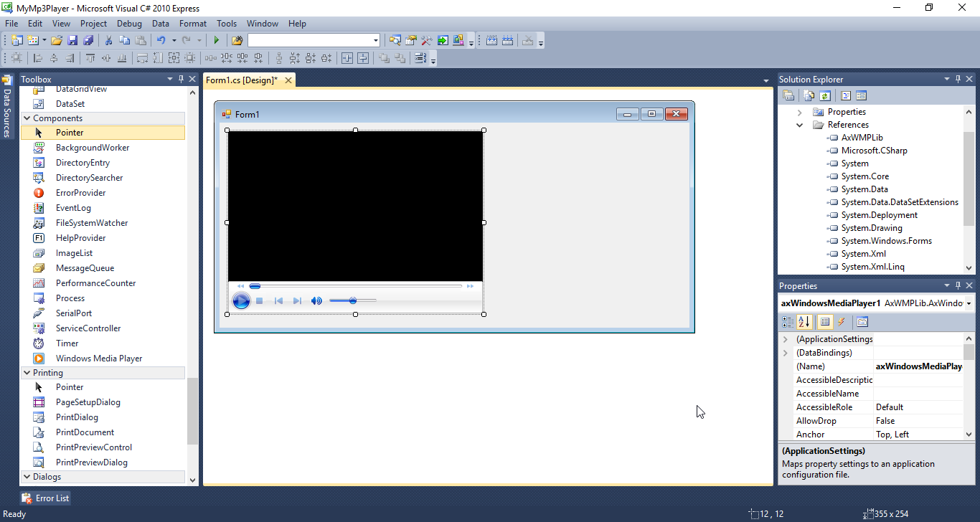Image resolution: width=980 pixels, height=522 pixels.
Task: Pin the Solution Explorer panel
Action: click(958, 79)
